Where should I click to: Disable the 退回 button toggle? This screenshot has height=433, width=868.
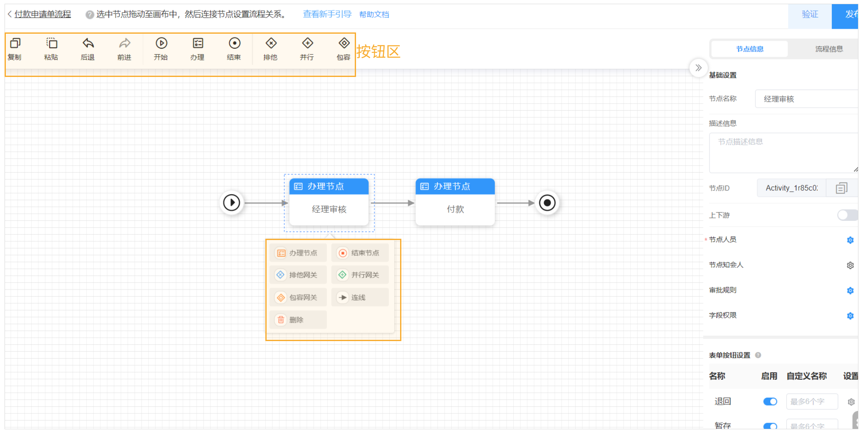tap(770, 401)
